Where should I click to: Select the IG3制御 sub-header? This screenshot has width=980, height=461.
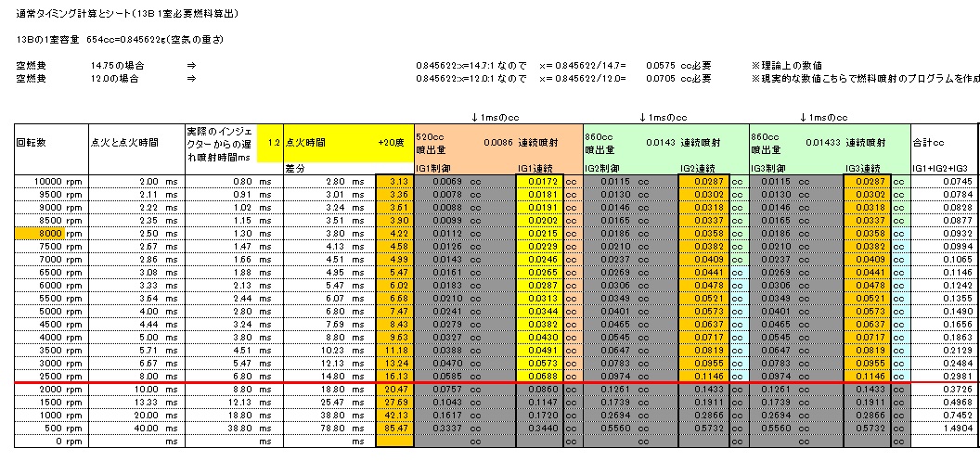(x=768, y=169)
